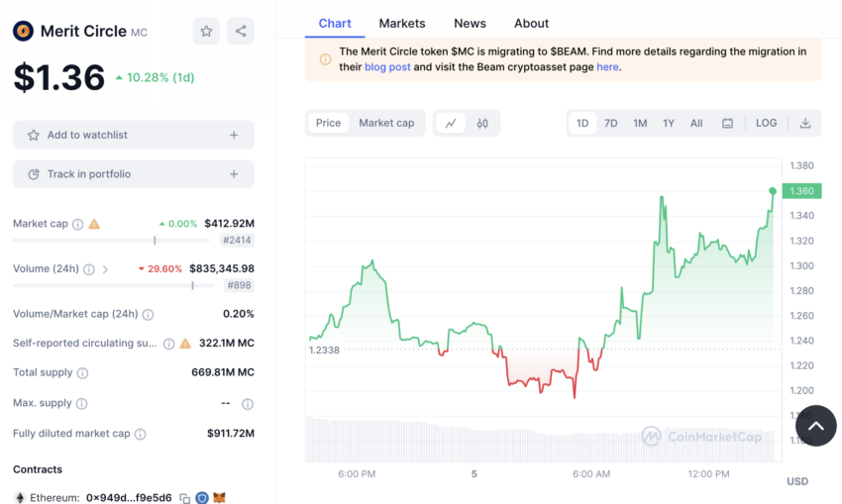This screenshot has height=504, width=842.
Task: Open the Max. supply label info icon
Action: pyautogui.click(x=81, y=404)
